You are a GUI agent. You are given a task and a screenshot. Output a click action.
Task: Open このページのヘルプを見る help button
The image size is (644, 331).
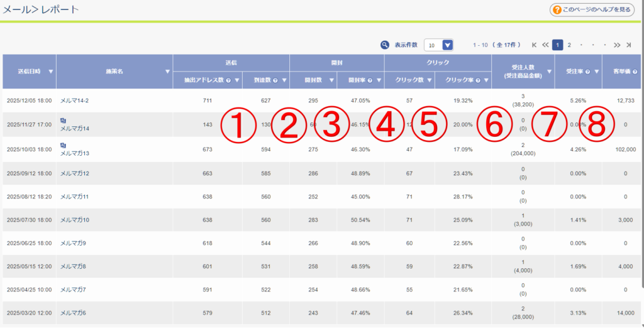pyautogui.click(x=594, y=9)
